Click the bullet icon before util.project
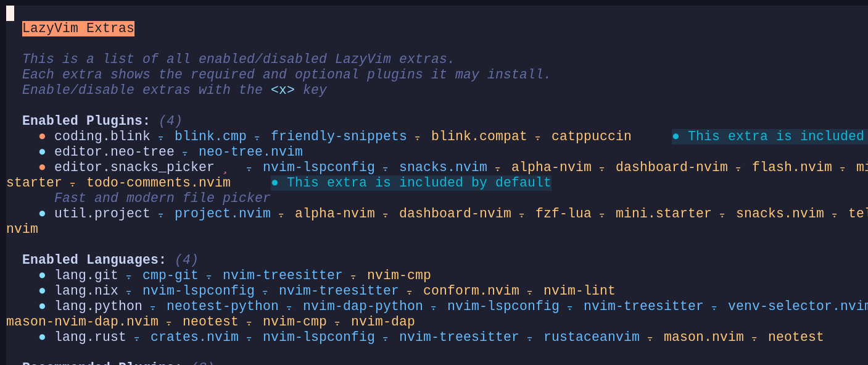The width and height of the screenshot is (868, 365). [x=42, y=214]
